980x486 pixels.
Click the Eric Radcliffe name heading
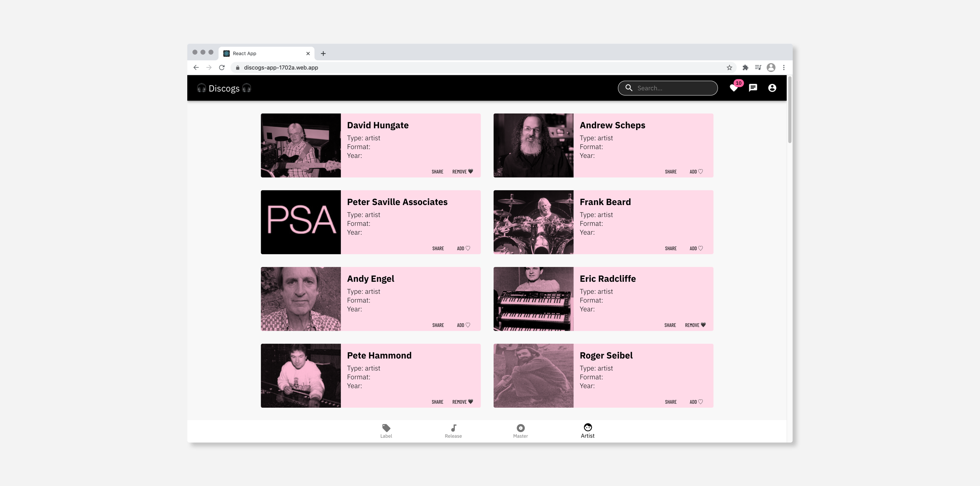(608, 279)
